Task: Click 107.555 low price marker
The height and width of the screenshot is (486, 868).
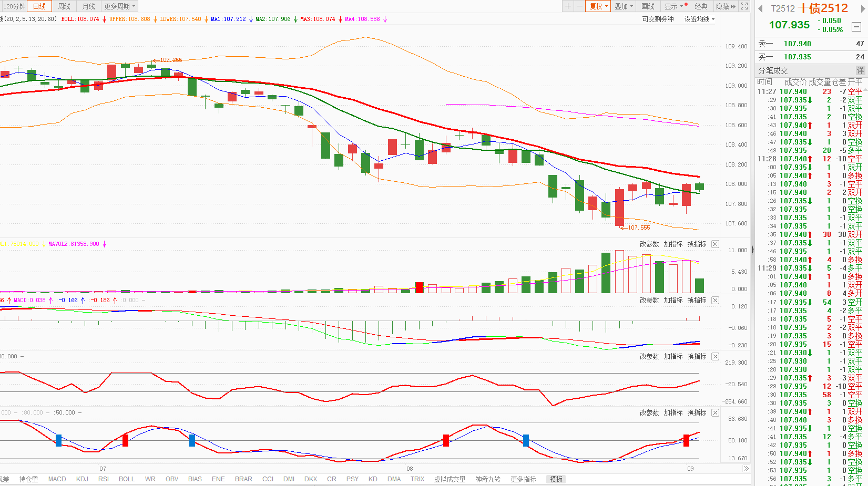Action: [x=639, y=228]
